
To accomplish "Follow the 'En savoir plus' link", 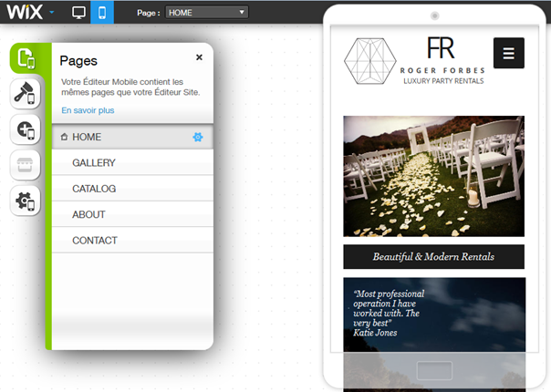I will click(88, 110).
